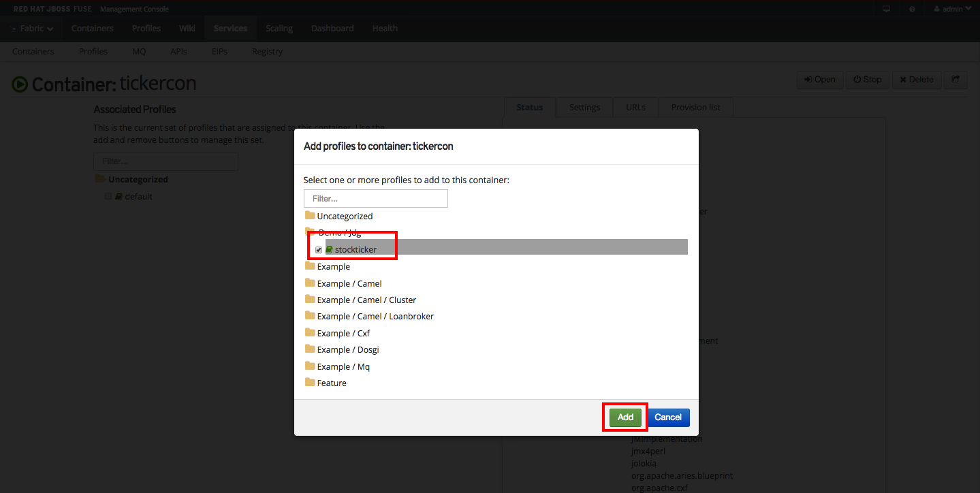This screenshot has height=493, width=980.
Task: Switch to the Provision list tab
Action: (x=695, y=108)
